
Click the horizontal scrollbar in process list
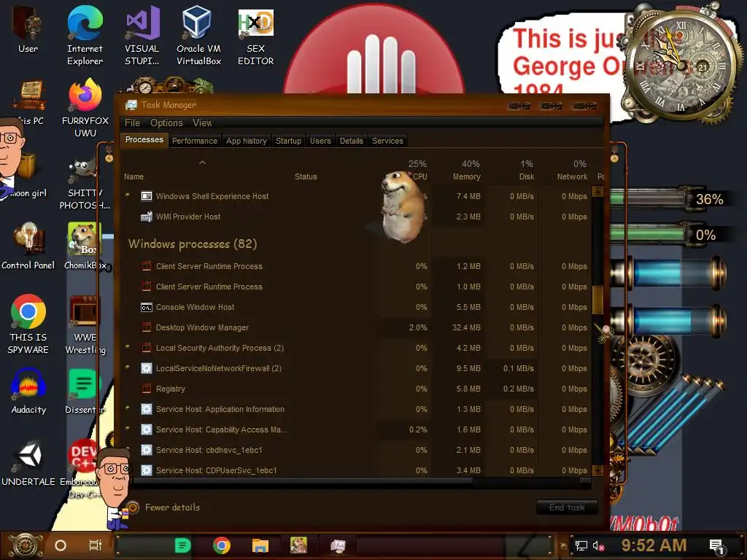point(303,481)
